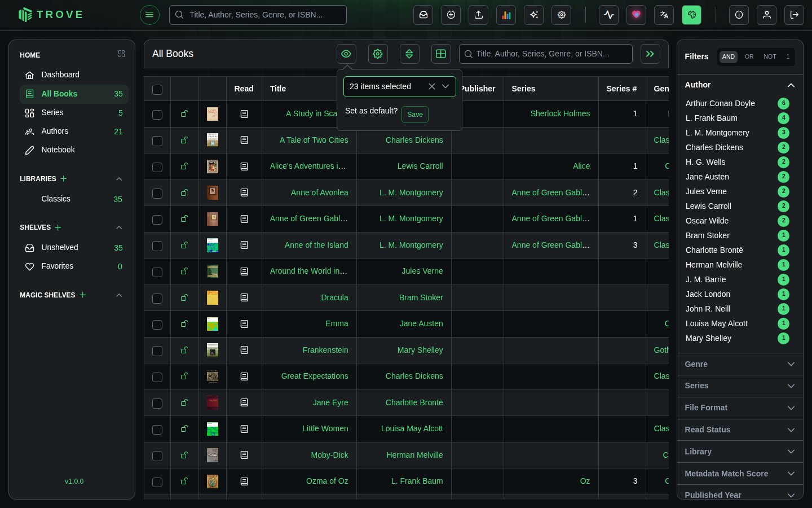
Task: Collapse filters panel with double chevron icon
Action: 650,54
